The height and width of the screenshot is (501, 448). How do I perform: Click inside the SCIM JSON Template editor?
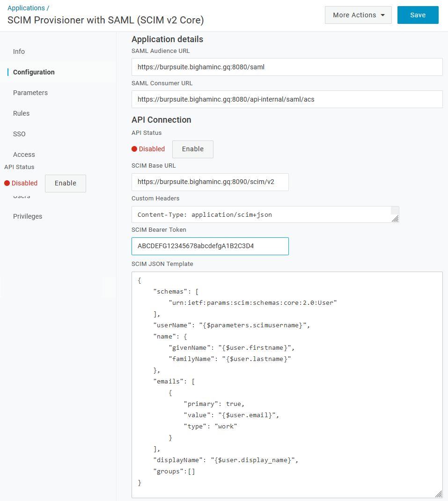click(286, 384)
